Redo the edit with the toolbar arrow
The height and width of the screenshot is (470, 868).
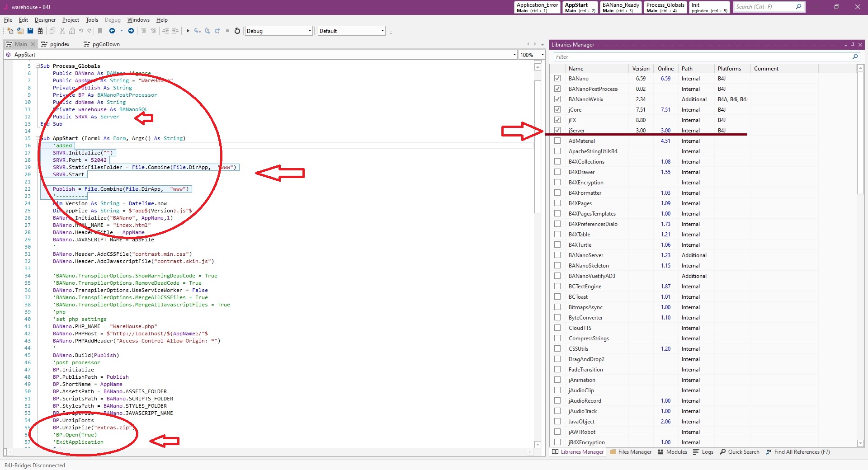(90, 31)
